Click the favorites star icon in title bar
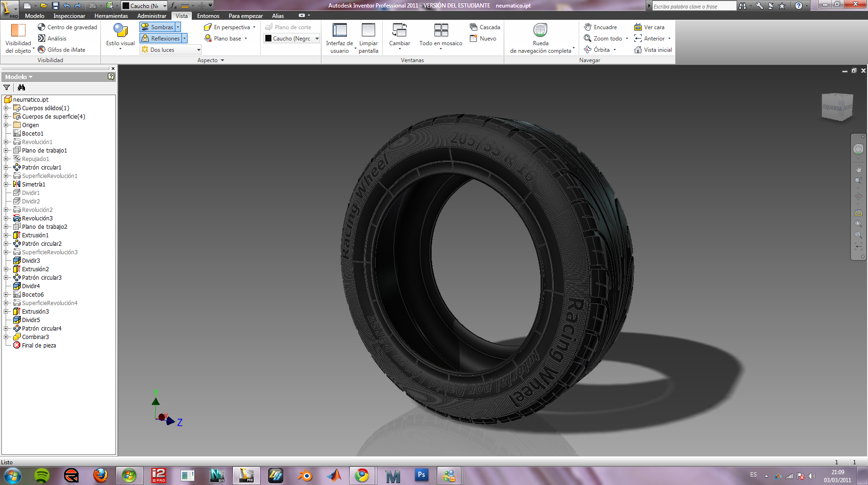Image resolution: width=868 pixels, height=485 pixels. click(782, 6)
